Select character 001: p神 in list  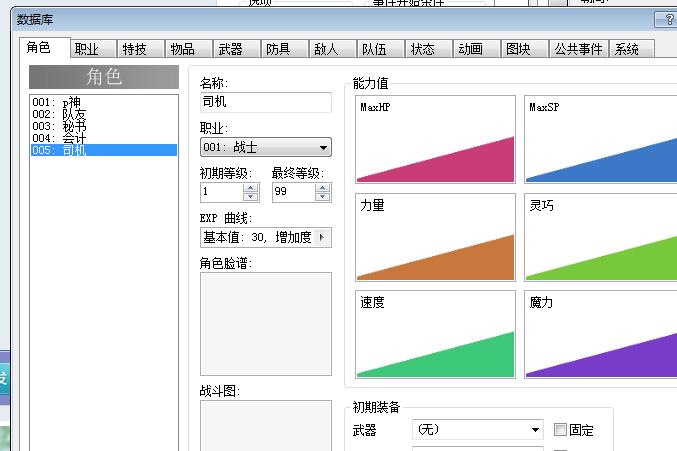coord(104,102)
